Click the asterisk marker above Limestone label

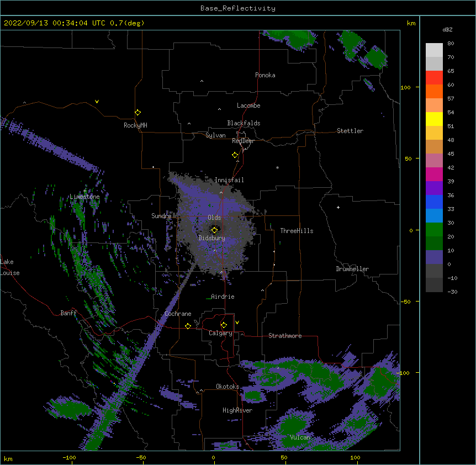click(84, 191)
